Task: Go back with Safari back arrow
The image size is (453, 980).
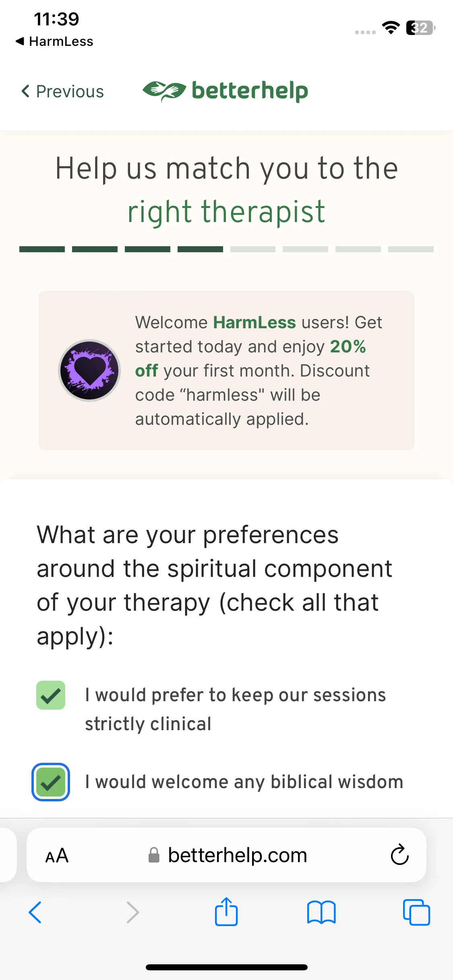Action: tap(35, 912)
